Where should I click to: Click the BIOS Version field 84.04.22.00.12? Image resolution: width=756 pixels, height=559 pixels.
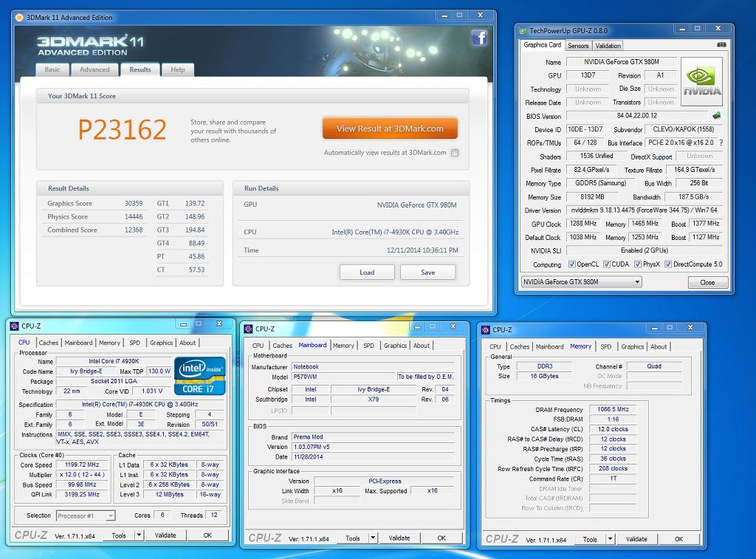coord(637,116)
